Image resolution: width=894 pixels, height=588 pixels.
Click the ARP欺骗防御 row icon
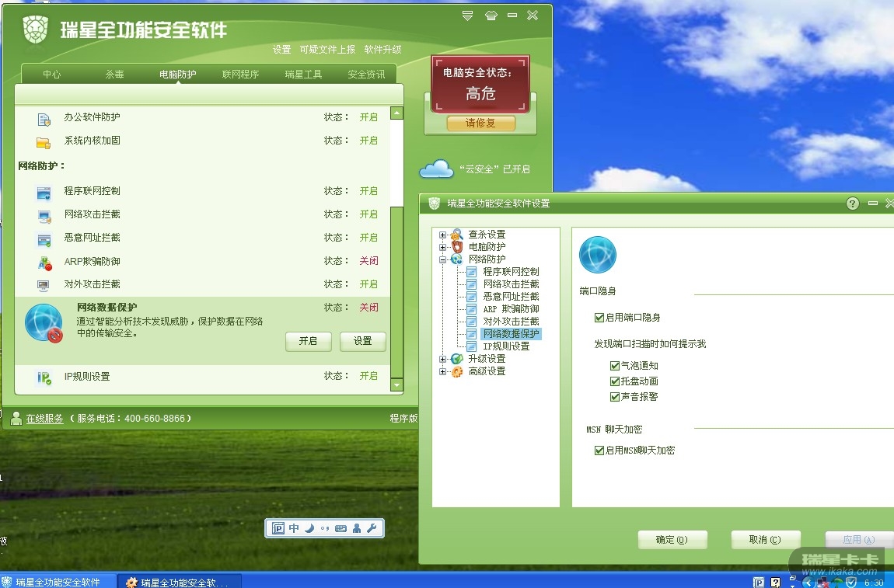[44, 263]
